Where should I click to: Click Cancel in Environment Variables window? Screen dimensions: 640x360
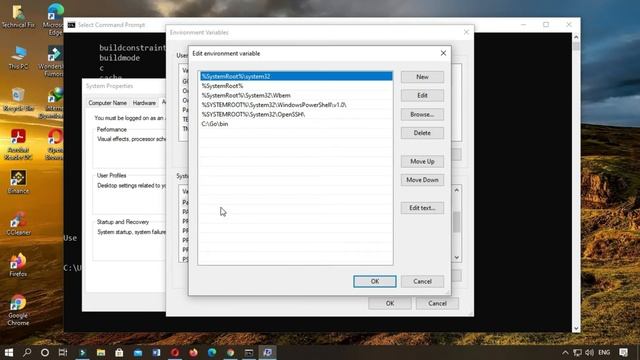click(437, 303)
